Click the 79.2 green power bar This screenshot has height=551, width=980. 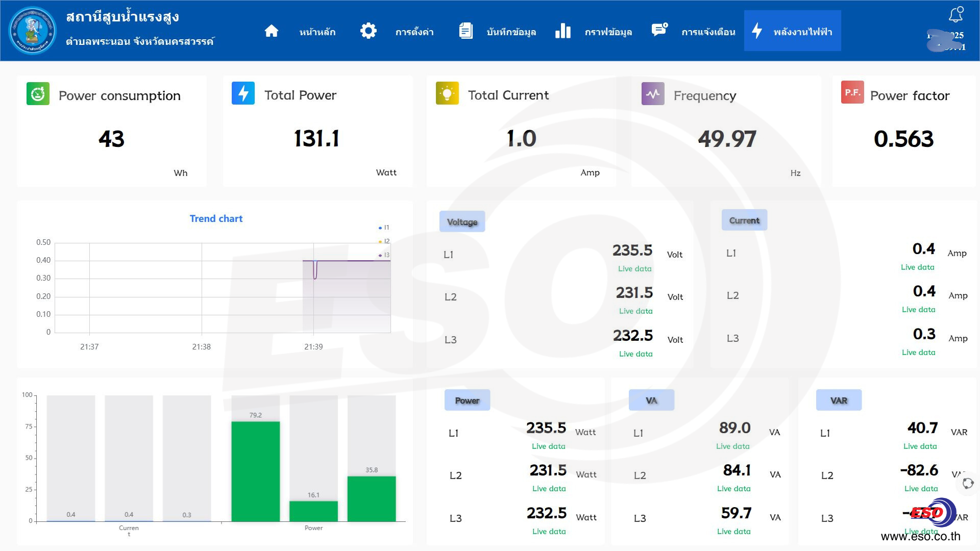(x=255, y=471)
